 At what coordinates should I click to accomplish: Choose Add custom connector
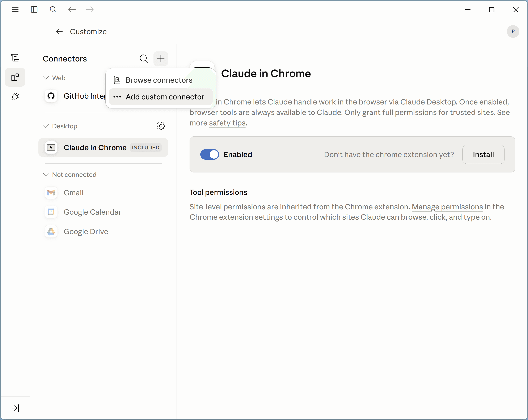(161, 97)
